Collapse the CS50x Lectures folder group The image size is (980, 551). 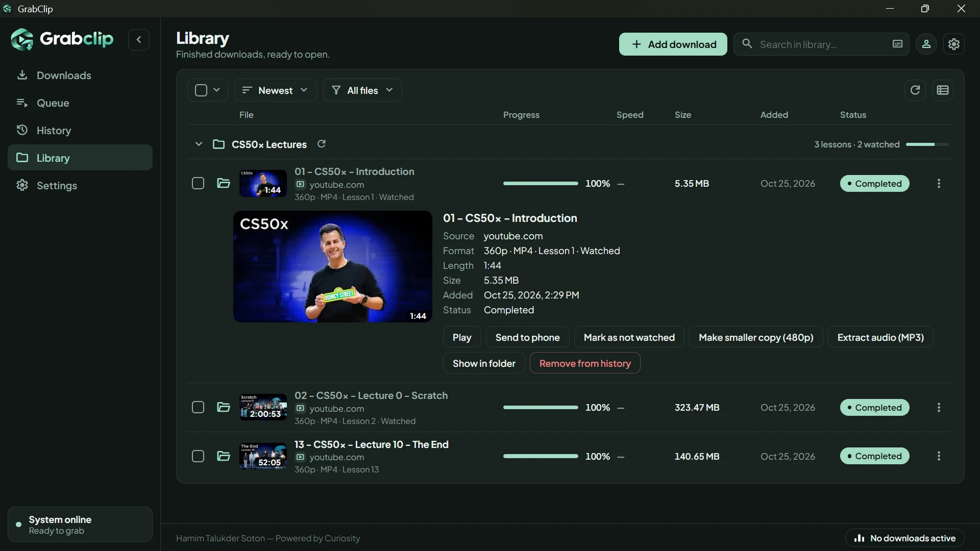tap(199, 144)
